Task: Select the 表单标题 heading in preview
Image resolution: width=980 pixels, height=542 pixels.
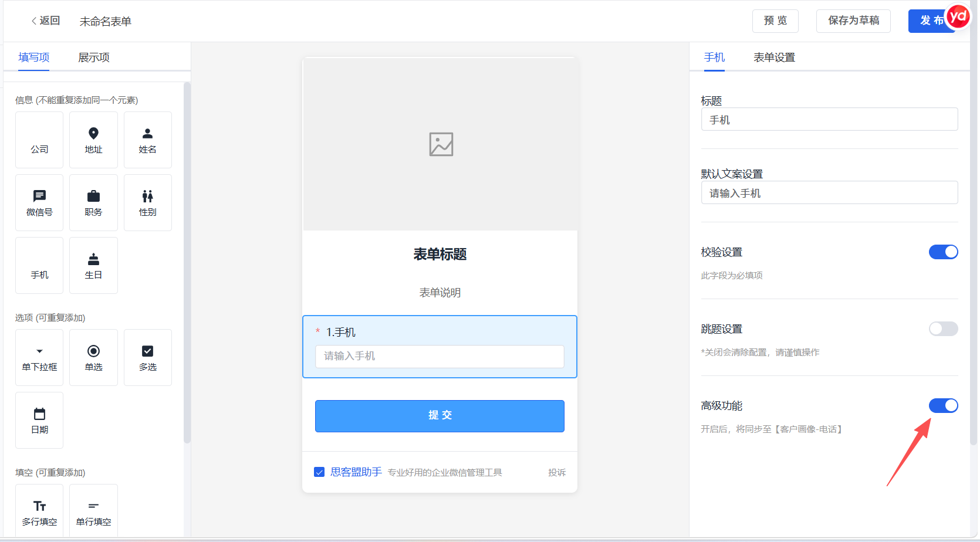Action: pos(440,254)
